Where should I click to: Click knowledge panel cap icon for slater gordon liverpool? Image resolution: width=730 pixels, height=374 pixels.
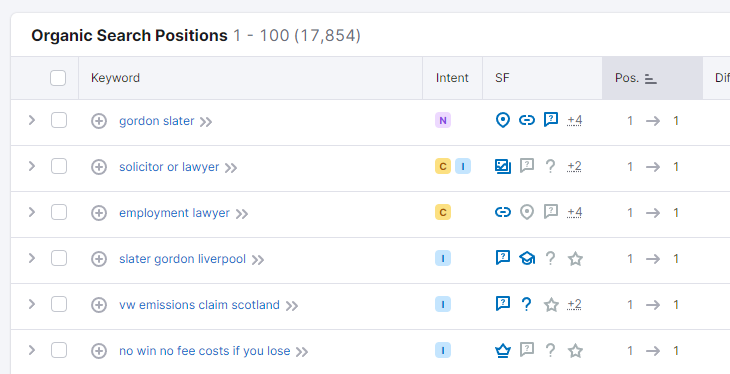527,258
